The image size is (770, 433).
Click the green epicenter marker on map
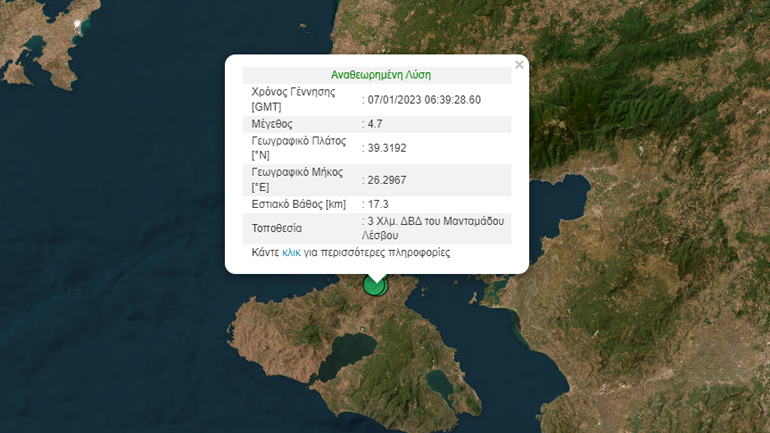[375, 284]
